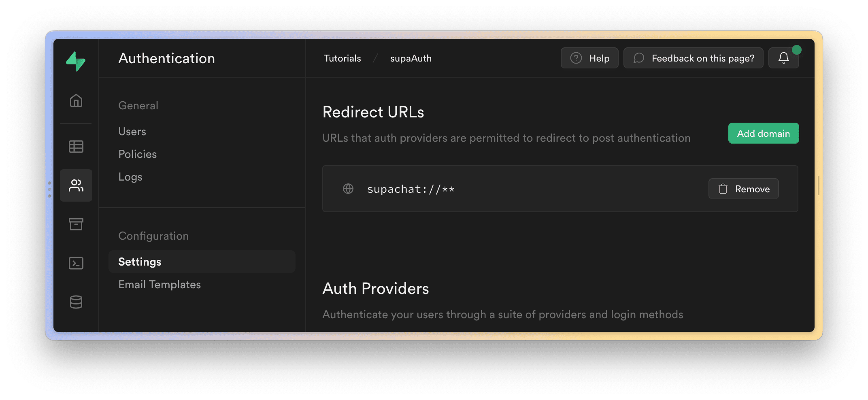
Task: Select the supaAuth project breadcrumb
Action: (x=411, y=58)
